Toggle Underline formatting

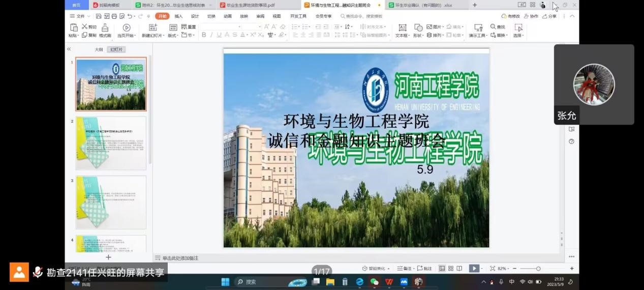(219, 35)
